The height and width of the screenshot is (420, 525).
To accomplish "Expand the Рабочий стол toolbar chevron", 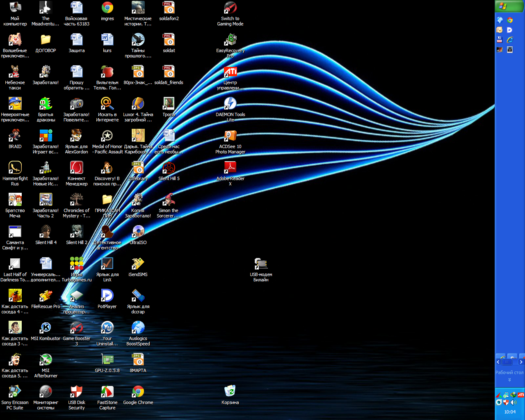I will (509, 380).
